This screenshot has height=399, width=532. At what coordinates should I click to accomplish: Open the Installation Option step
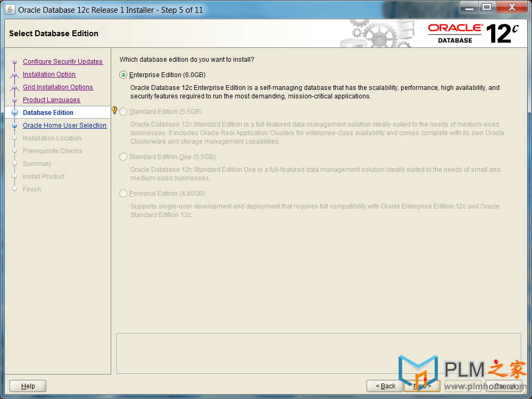(49, 74)
